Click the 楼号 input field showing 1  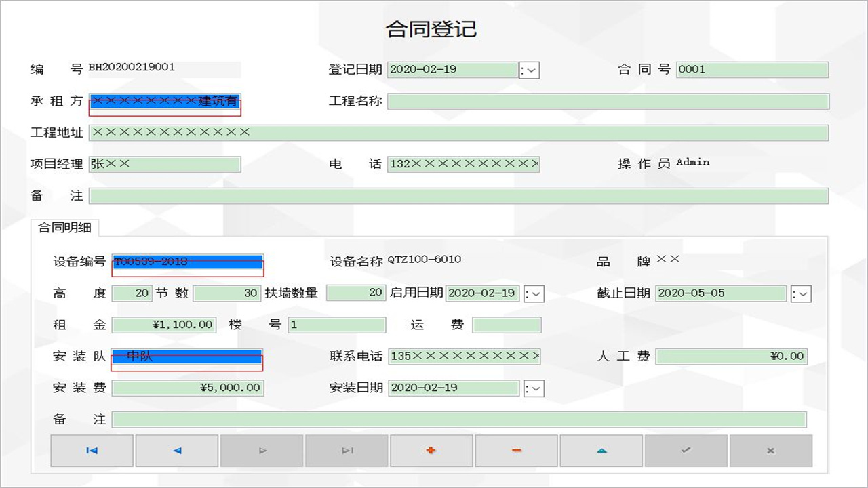[337, 325]
